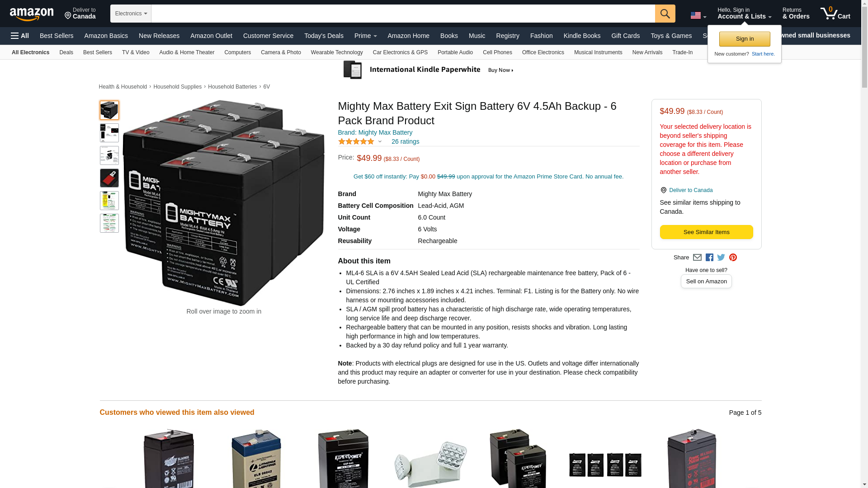This screenshot has width=868, height=488.
Task: Click the Household Batteries breadcrumb
Action: 232,87
